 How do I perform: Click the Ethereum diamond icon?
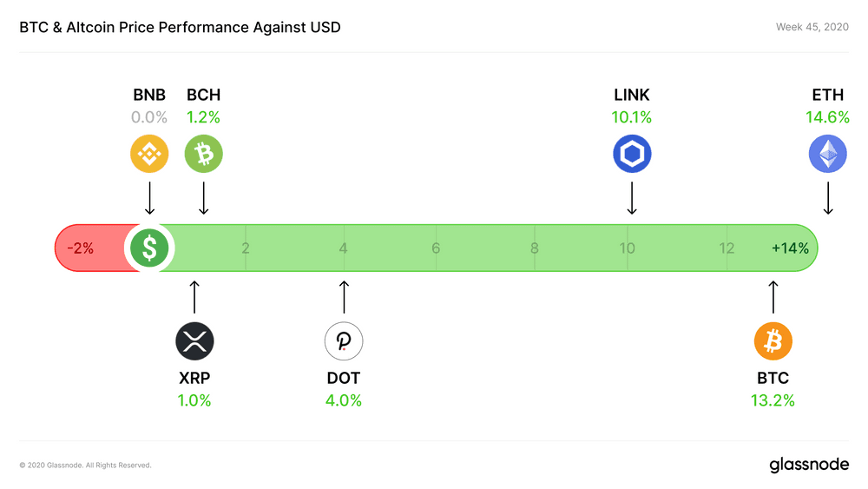click(827, 154)
